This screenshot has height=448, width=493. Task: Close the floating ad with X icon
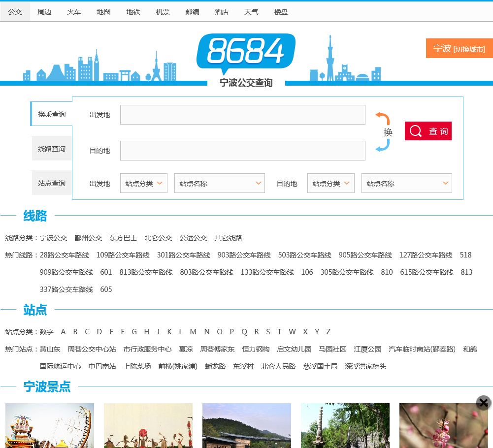tap(484, 403)
